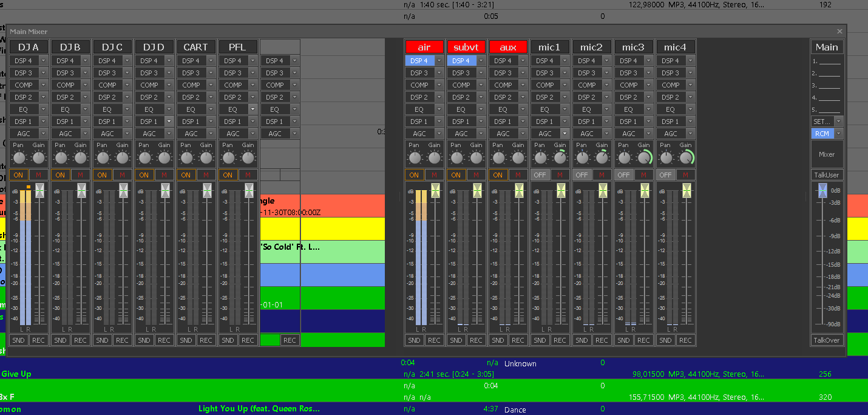Click the Gain knob on mic4 channel
Screen dimensions: 868x415
pyautogui.click(x=685, y=158)
